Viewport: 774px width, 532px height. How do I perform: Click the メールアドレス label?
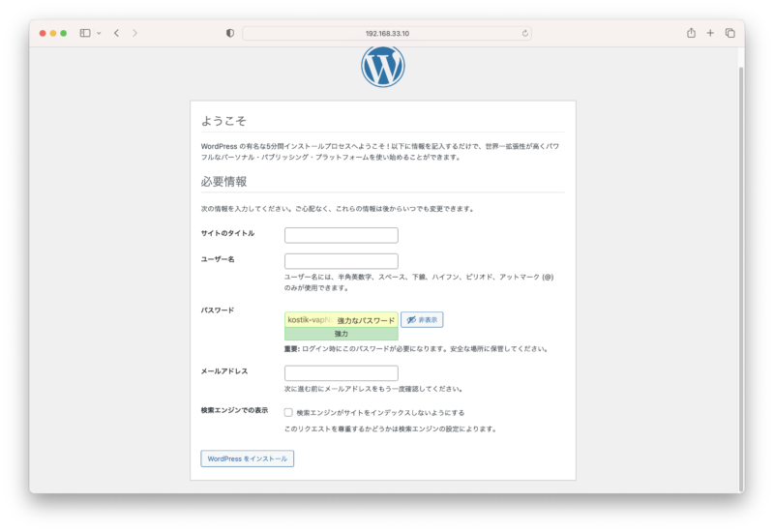pos(224,371)
